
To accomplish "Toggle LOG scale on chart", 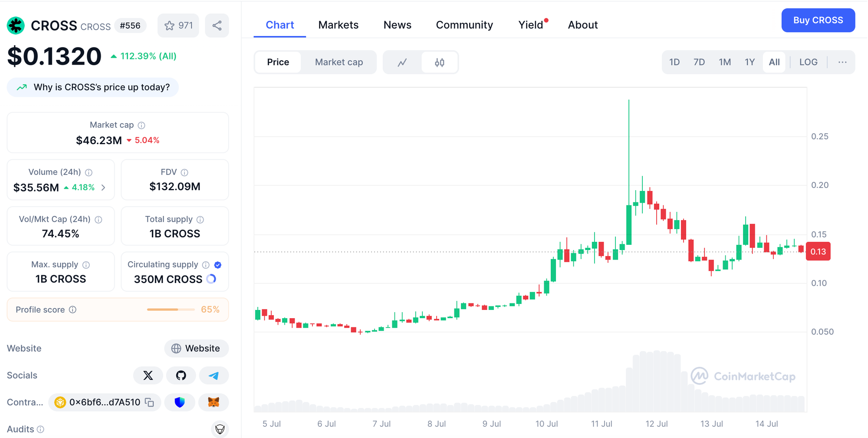I will (808, 63).
